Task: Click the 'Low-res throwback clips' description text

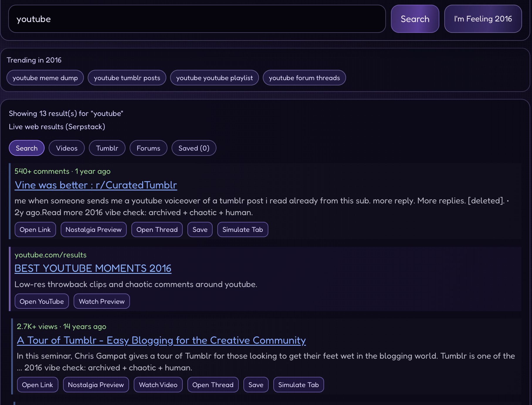Action: 136,284
